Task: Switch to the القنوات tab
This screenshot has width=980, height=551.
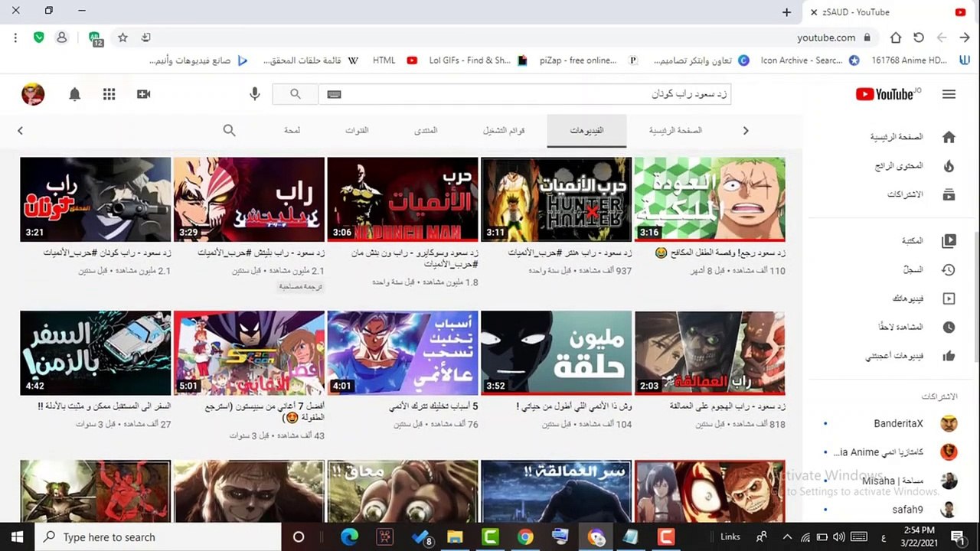Action: tap(357, 131)
